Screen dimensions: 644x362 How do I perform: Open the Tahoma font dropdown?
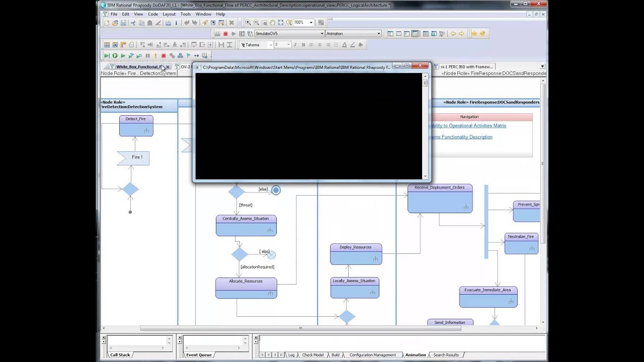coord(270,45)
